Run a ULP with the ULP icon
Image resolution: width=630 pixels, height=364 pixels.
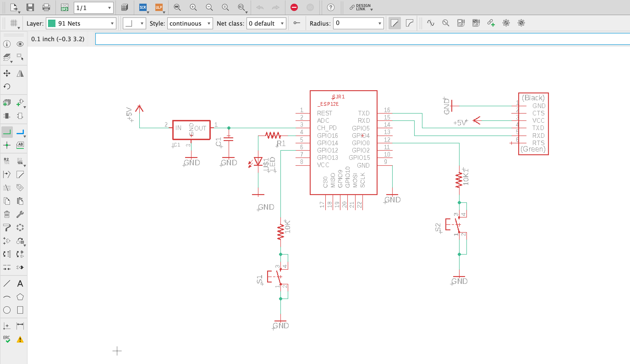click(159, 8)
